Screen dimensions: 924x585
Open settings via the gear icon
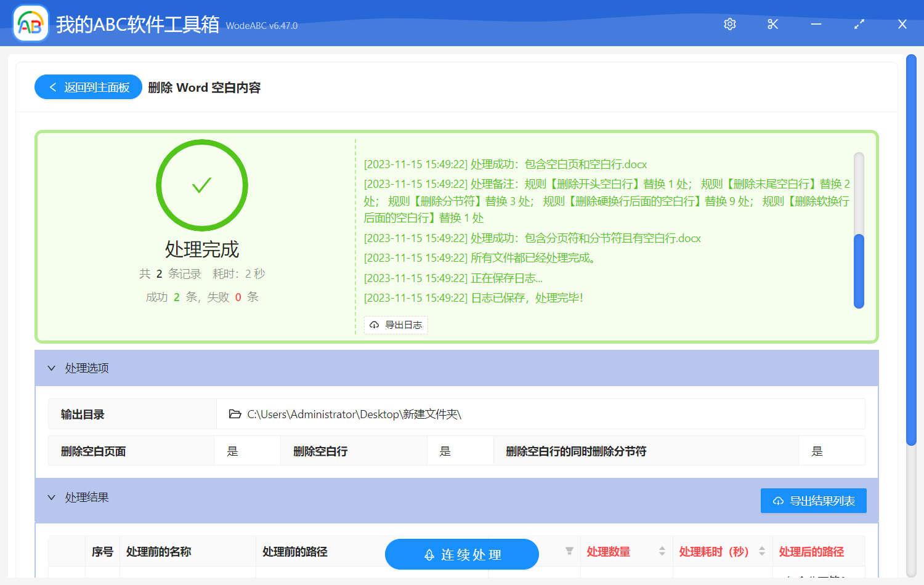coord(730,24)
